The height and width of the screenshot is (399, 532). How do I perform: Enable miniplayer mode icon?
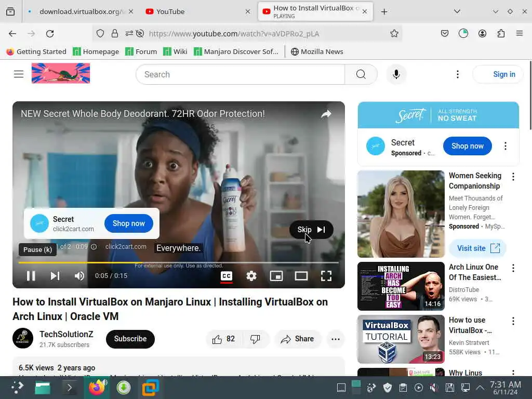click(x=276, y=276)
